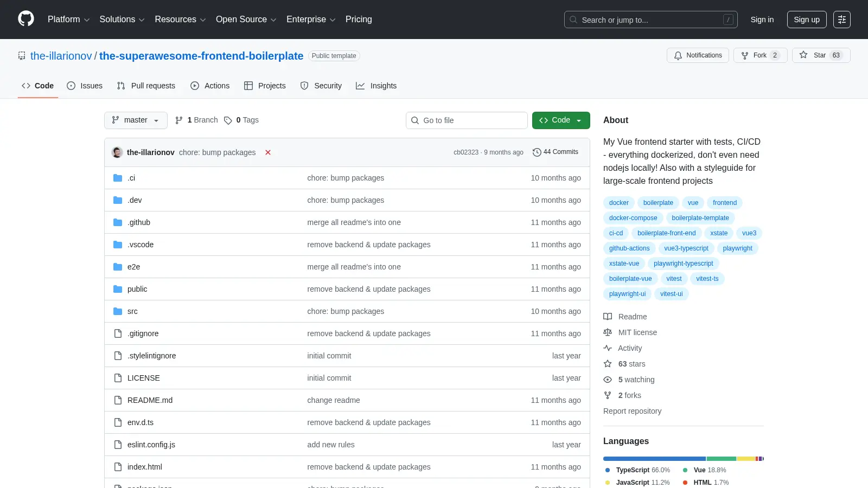Click the Vue green language bar segment

[722, 459]
